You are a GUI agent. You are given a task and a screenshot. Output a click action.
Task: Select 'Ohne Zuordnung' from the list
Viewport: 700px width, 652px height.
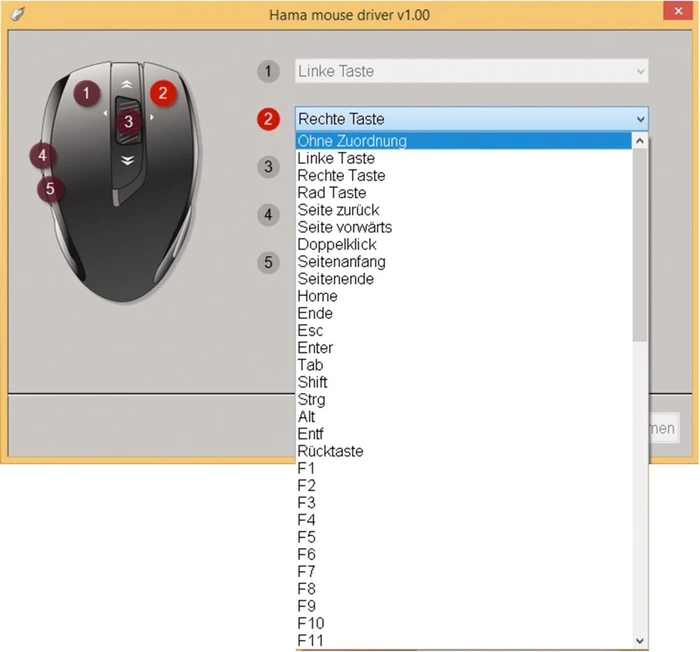tap(463, 141)
